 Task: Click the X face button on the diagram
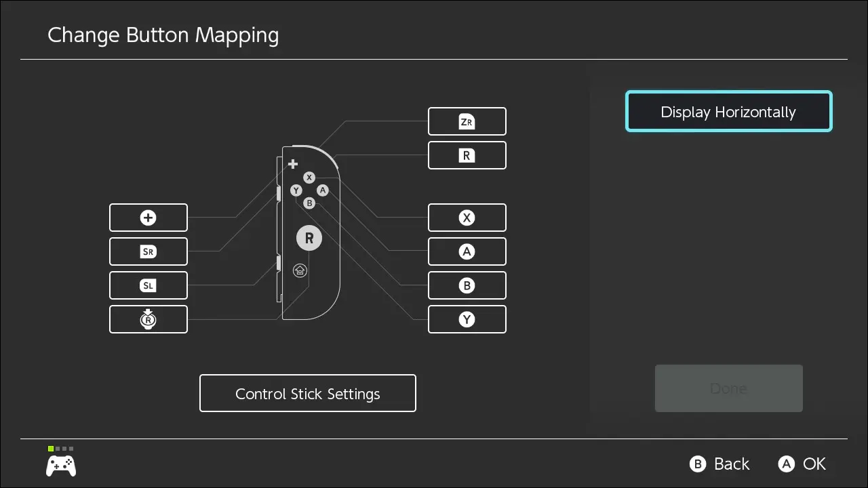click(x=309, y=178)
